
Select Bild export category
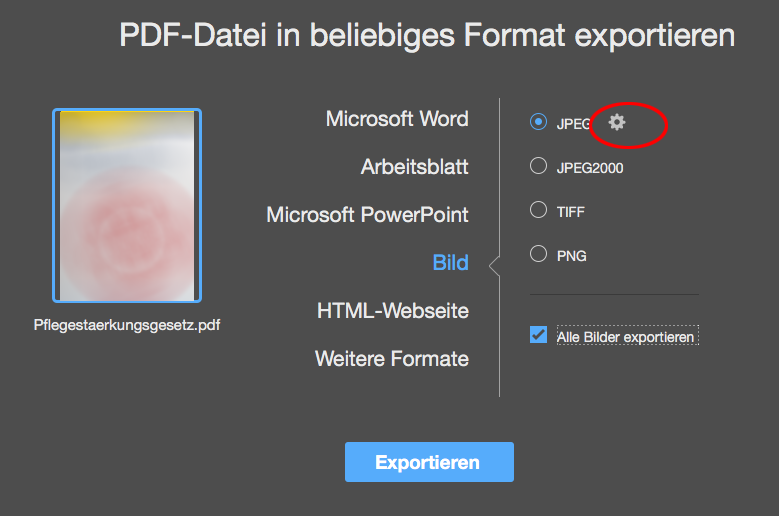[x=451, y=263]
